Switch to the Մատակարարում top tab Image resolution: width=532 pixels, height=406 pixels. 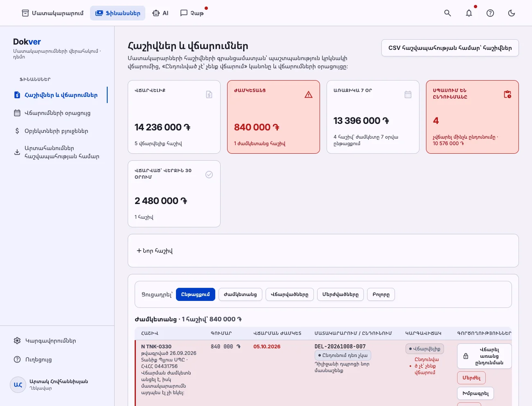(52, 13)
